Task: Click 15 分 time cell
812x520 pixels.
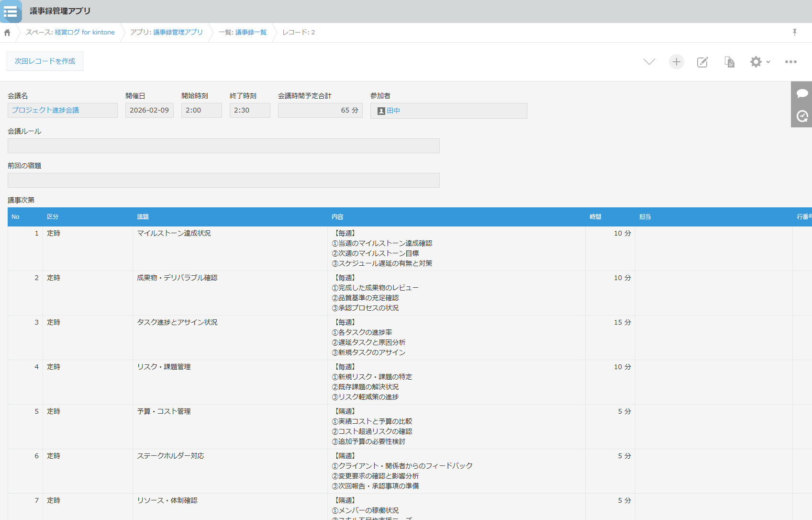Action: click(x=610, y=338)
